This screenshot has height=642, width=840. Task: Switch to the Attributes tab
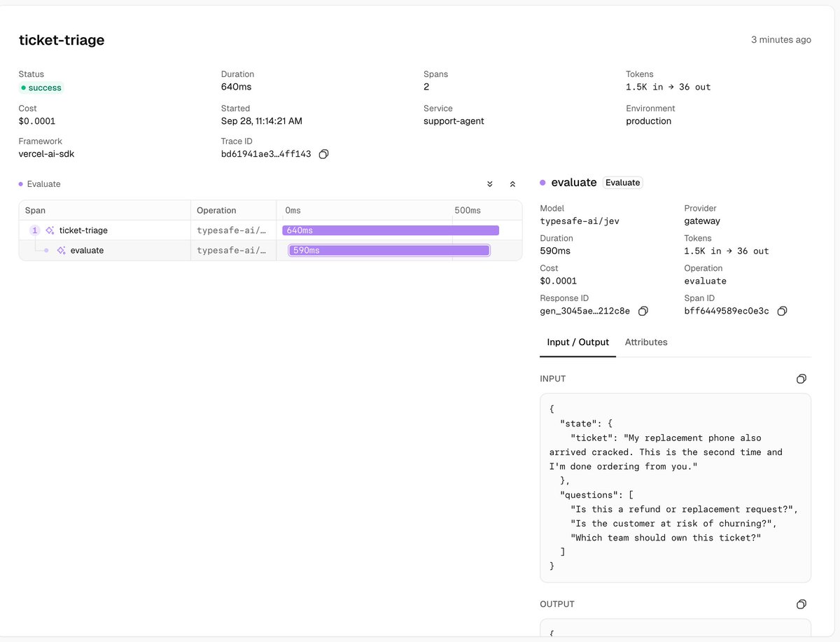646,342
